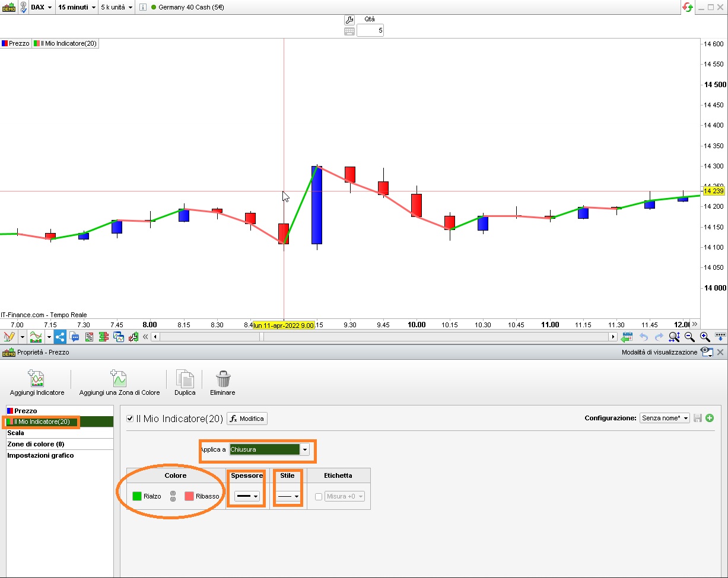Image resolution: width=728 pixels, height=578 pixels.
Task: Click the redo arrow icon
Action: click(x=659, y=337)
